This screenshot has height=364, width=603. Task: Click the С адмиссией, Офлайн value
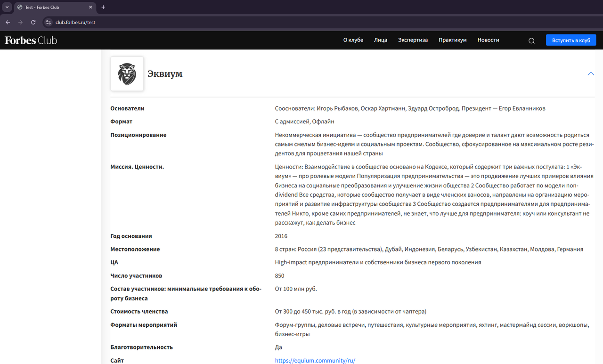[304, 121]
